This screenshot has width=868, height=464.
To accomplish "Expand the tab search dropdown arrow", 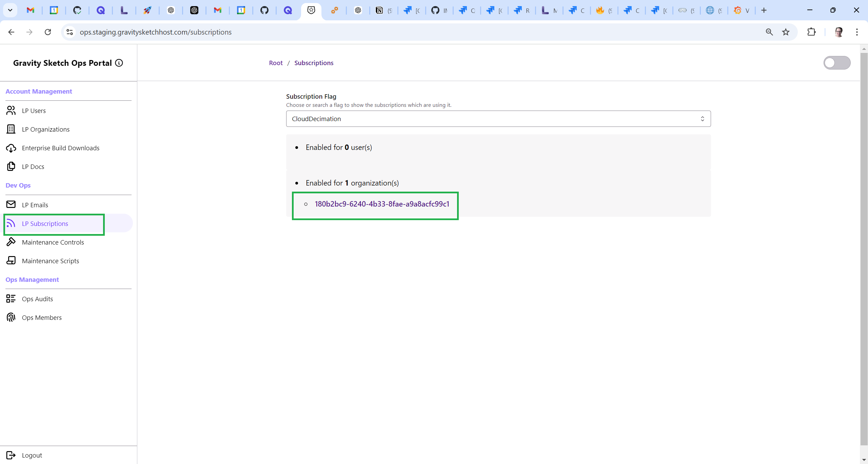I will pyautogui.click(x=10, y=10).
